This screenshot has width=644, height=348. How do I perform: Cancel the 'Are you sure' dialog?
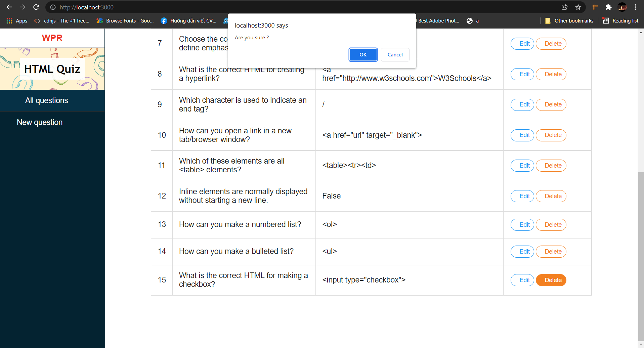pos(395,54)
